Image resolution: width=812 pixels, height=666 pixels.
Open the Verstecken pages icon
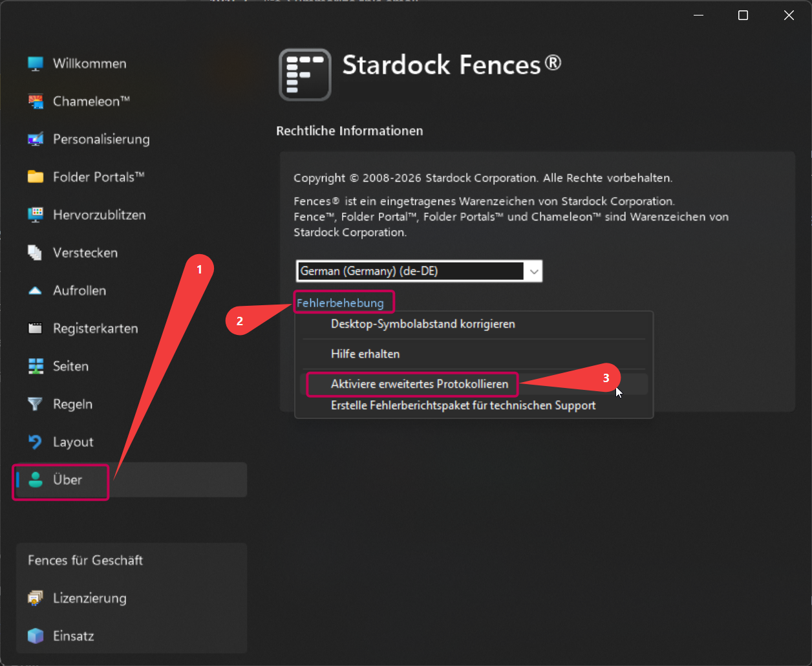tap(36, 253)
